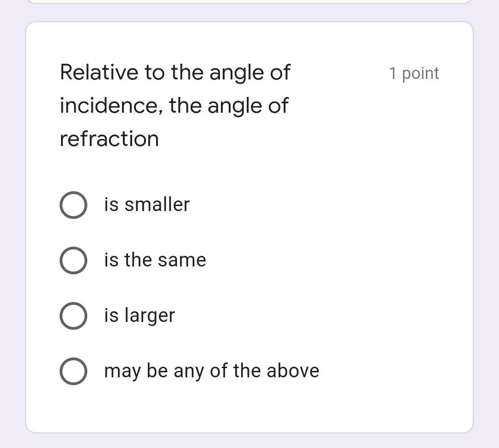The width and height of the screenshot is (499, 448).
Task: Click the word "refraction" in the question
Action: pos(109,138)
